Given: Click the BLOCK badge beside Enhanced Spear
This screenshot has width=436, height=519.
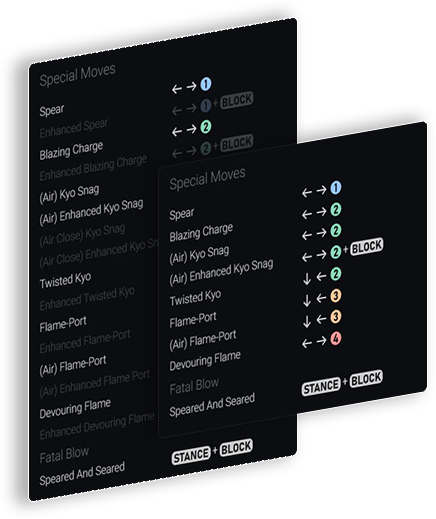Looking at the screenshot, I should 237,100.
